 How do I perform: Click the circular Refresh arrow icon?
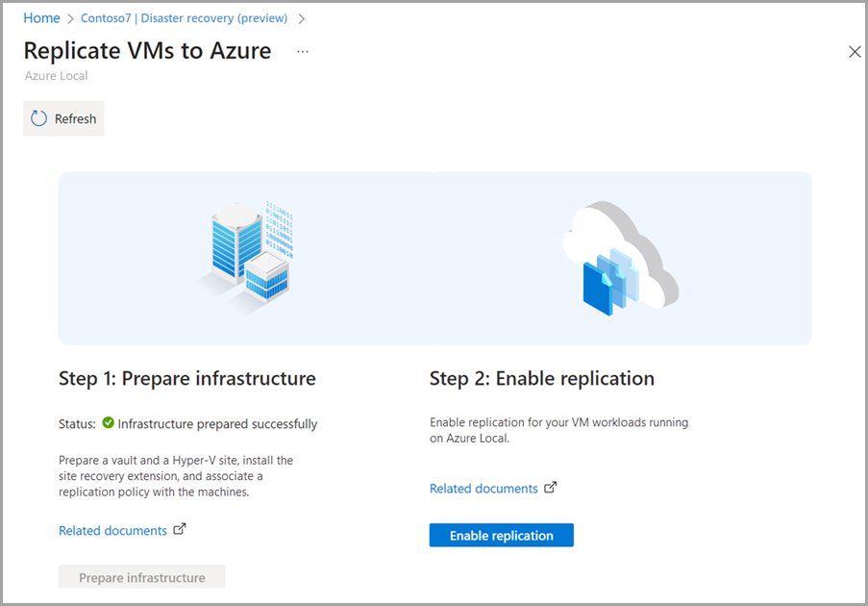pos(37,117)
